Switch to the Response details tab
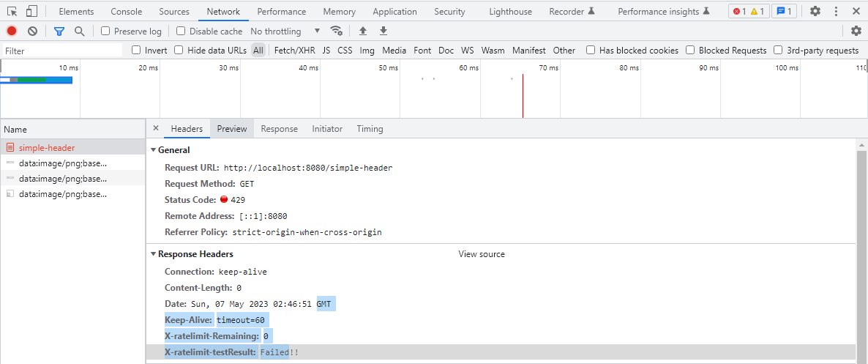The width and height of the screenshot is (868, 364). [x=279, y=129]
